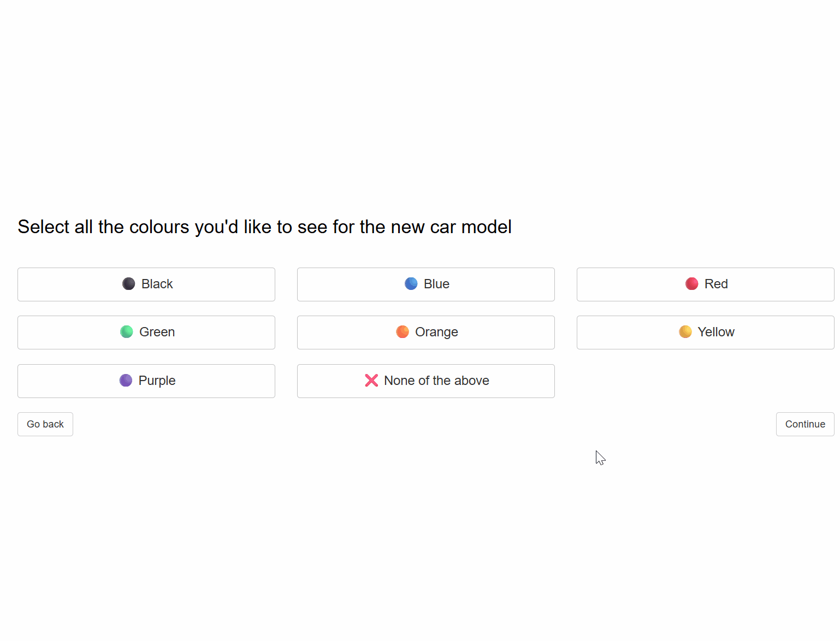
Task: Click the blue circle icon beside Blue
Action: 410,283
